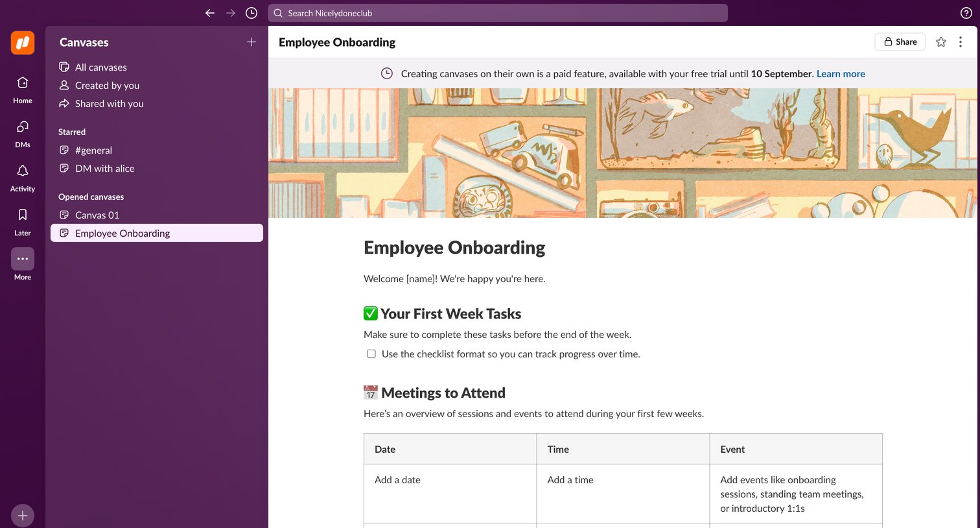Open the Help question mark icon
The height and width of the screenshot is (528, 980).
pyautogui.click(x=966, y=13)
